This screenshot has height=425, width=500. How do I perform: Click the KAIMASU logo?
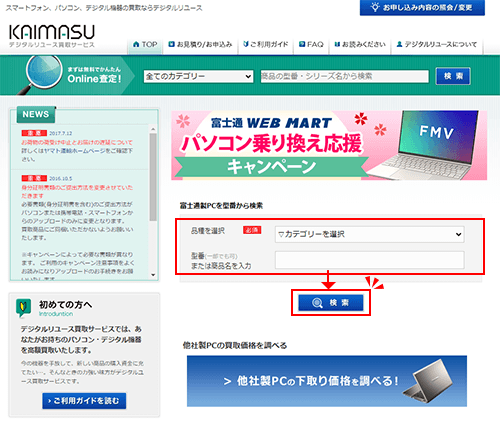(x=52, y=36)
